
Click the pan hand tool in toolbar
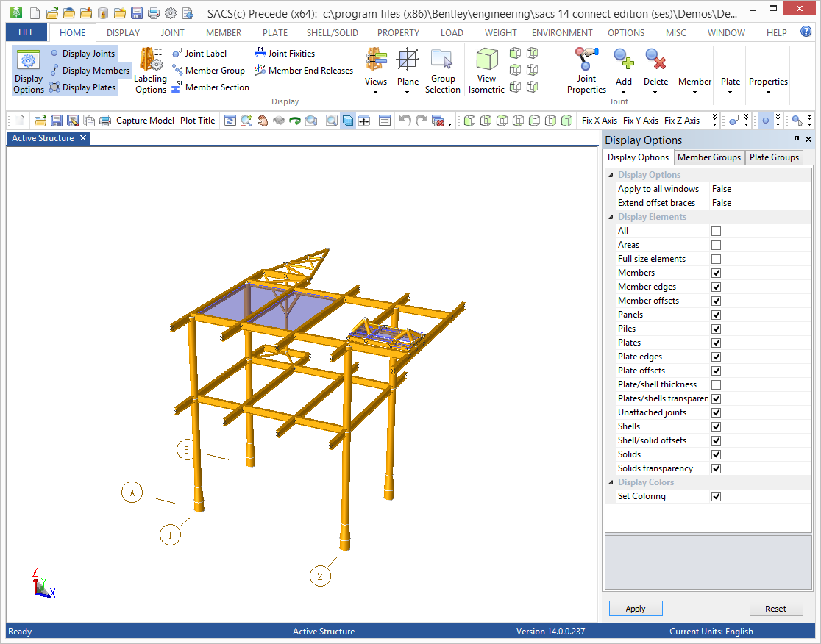coord(263,121)
